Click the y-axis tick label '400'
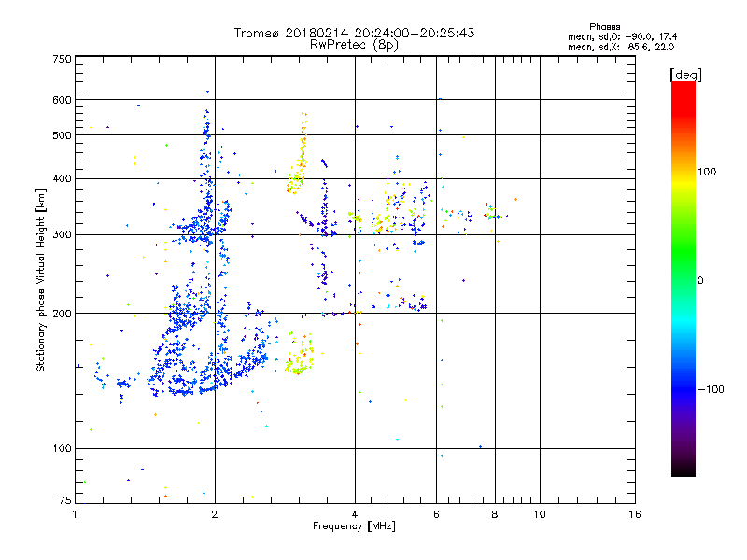 click(x=62, y=179)
